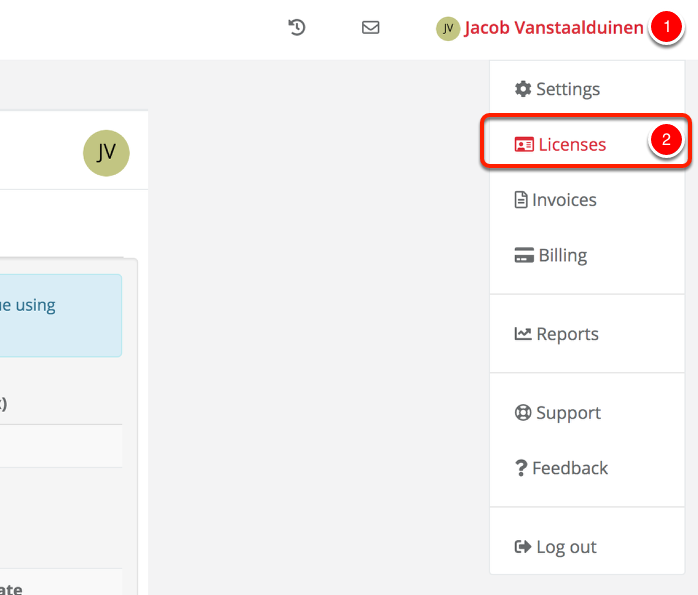Click the Licenses ID card icon
Viewport: 698px width, 595px height.
point(524,145)
